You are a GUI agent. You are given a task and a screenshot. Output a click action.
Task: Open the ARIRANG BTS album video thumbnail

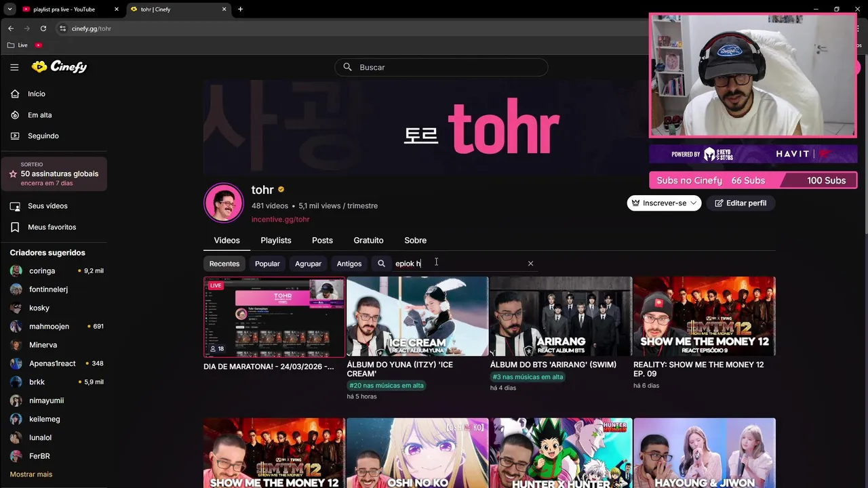pos(561,317)
